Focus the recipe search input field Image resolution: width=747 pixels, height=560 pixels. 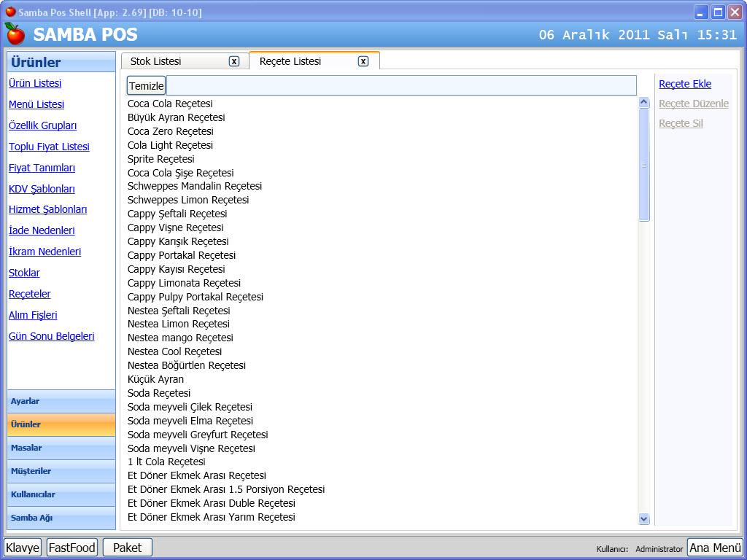point(401,86)
